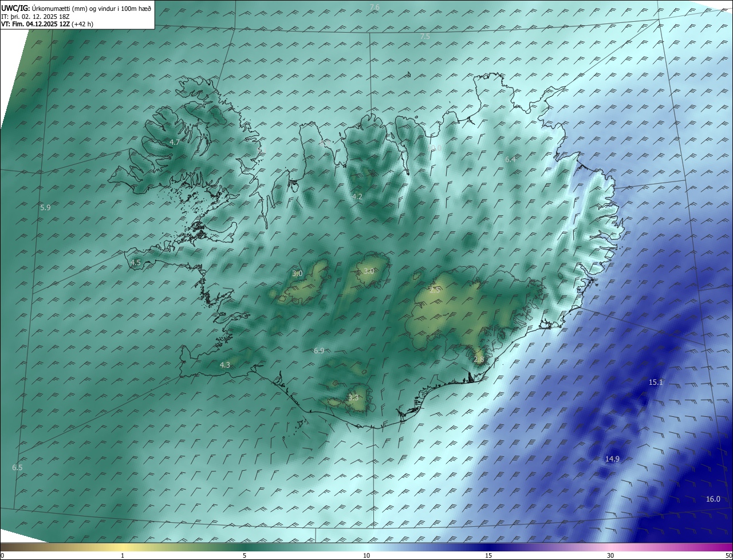Click the "4.5" value label
Screen dimensions: 733x560
tap(136, 262)
